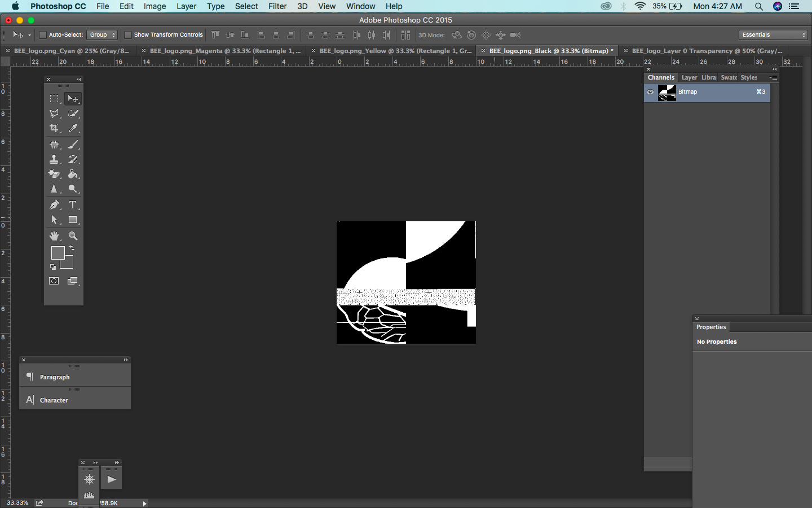Select the Eyedropper tool
Screen dimensions: 812x508
point(73,128)
